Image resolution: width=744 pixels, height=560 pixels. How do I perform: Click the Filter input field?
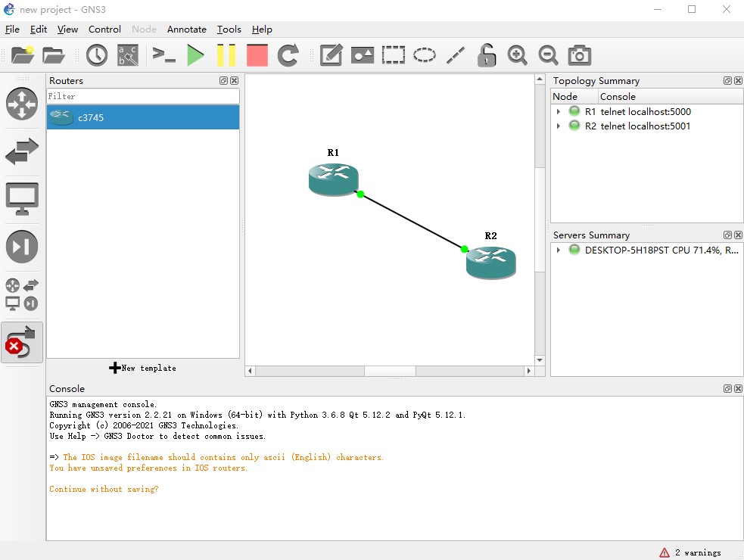143,96
